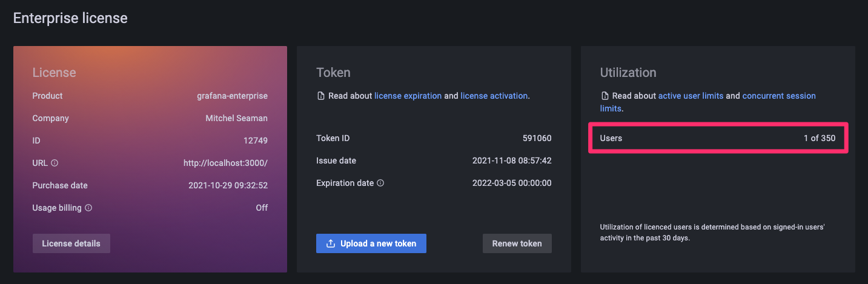The height and width of the screenshot is (284, 868).
Task: Click the Enterprise license page heading
Action: coord(70,18)
